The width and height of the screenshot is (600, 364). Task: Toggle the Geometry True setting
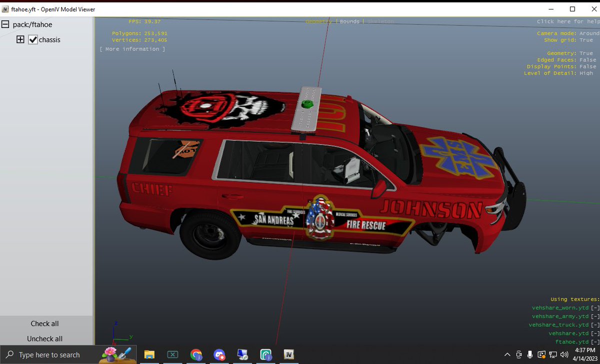570,53
